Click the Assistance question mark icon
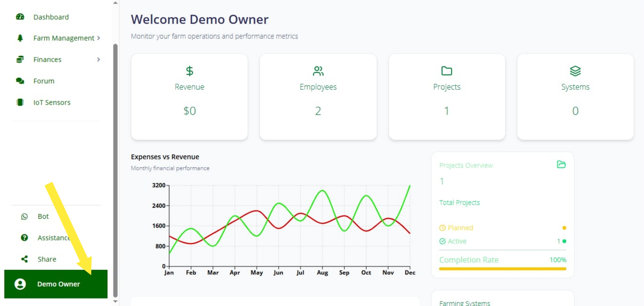 click(x=24, y=238)
